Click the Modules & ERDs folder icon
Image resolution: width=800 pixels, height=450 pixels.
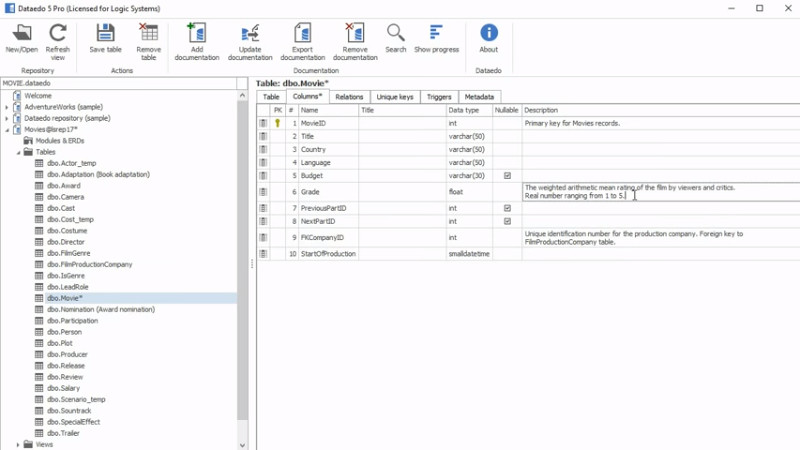pos(28,140)
